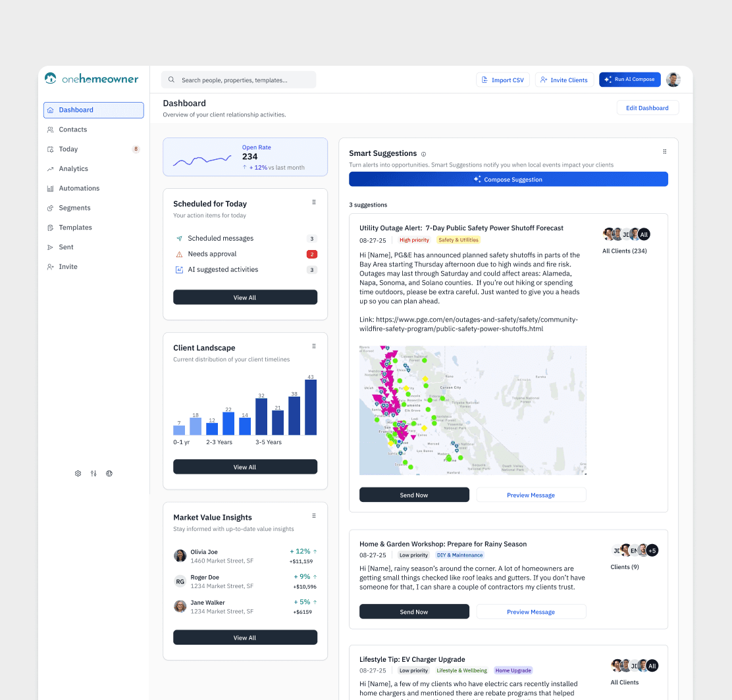Send Now the Home & Garden Workshop
The height and width of the screenshot is (700, 732).
pos(414,611)
